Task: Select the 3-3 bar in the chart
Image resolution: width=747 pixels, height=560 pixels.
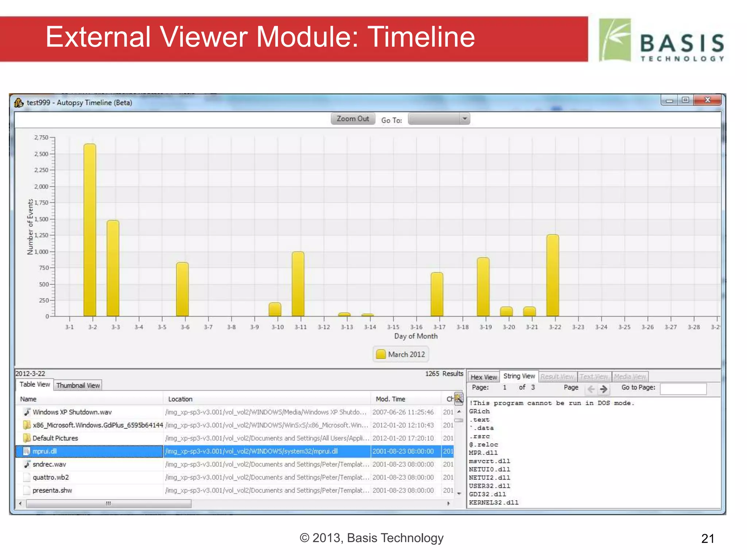Action: click(113, 268)
